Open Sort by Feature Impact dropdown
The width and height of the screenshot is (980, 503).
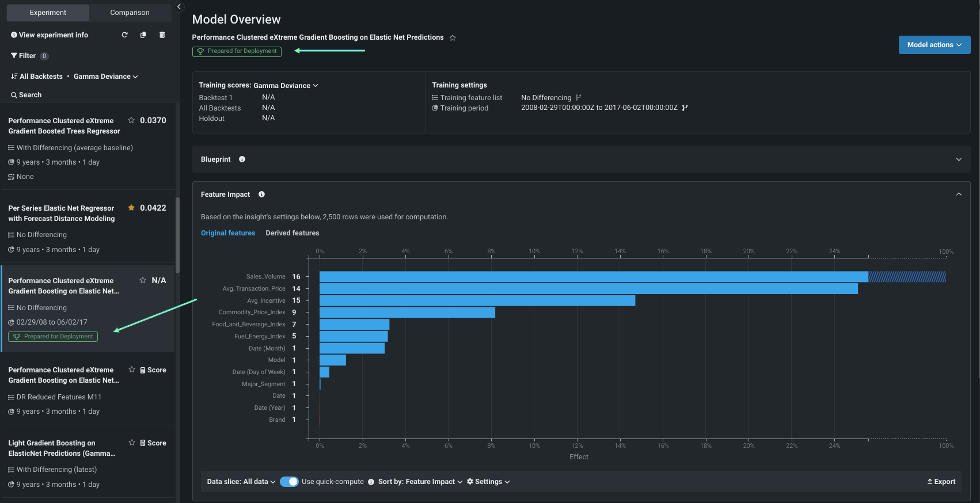[420, 482]
